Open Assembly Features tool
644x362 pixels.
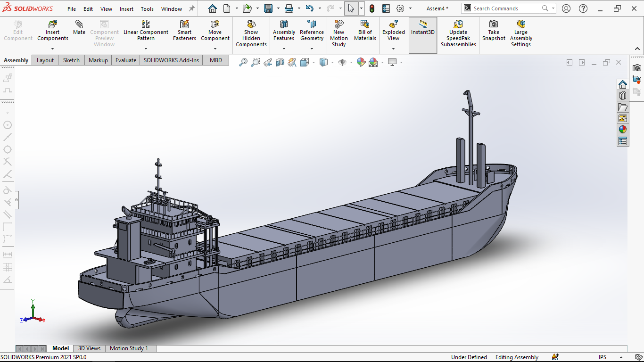[x=284, y=30]
